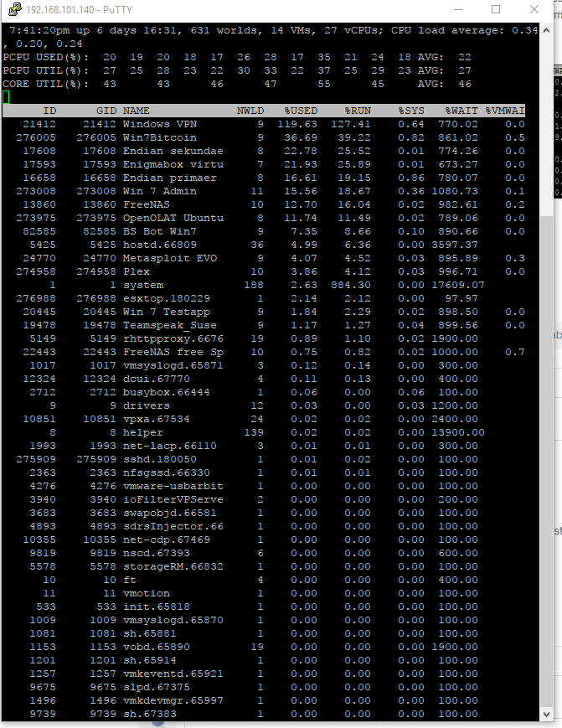Click the 'vpxa.67534' process name
562x728 pixels.
click(157, 419)
